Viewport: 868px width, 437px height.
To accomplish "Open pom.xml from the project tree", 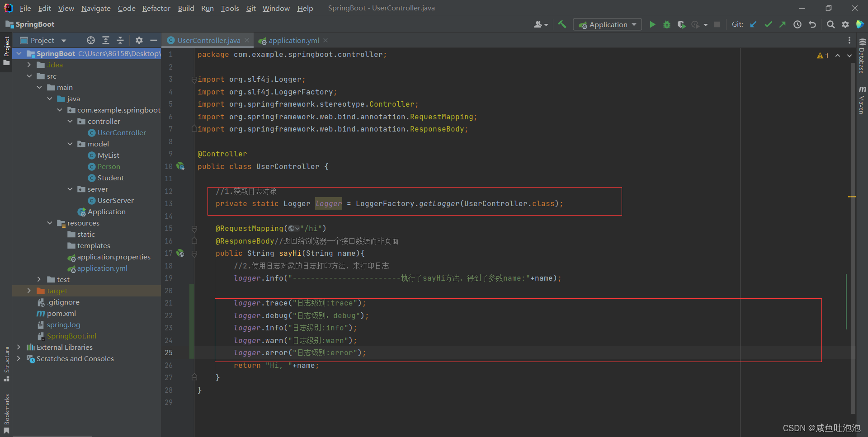I will [61, 313].
